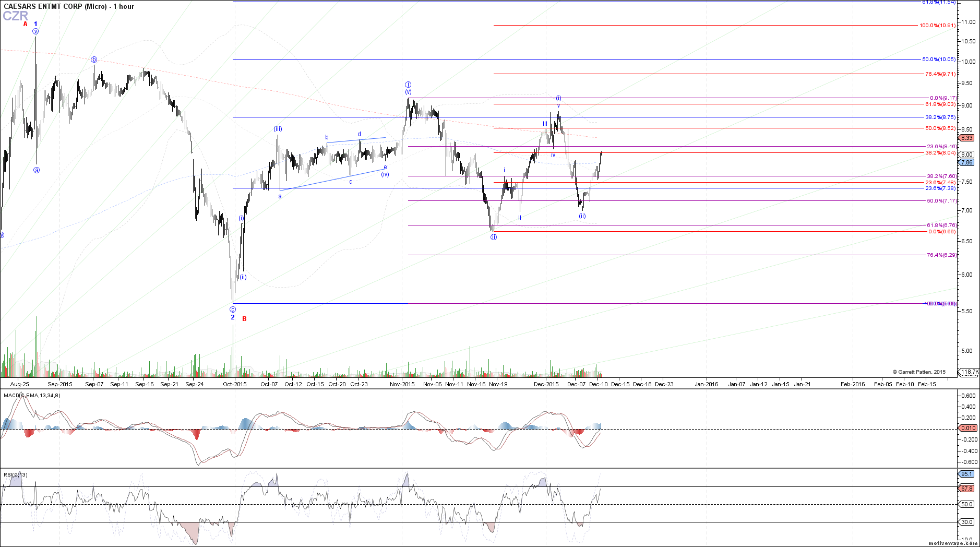Screen dimensions: 980x547
Task: Select the 23.6%(8.16) Fibonacci label
Action: [941, 147]
